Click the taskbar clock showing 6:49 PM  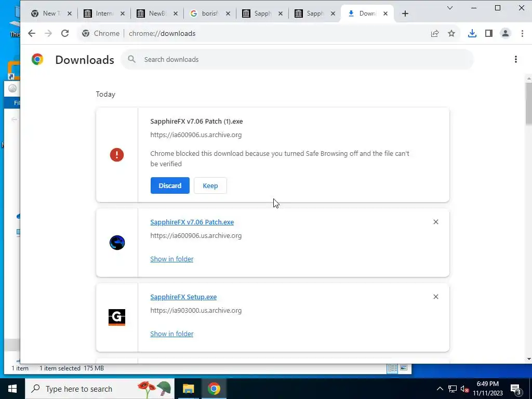(x=487, y=389)
